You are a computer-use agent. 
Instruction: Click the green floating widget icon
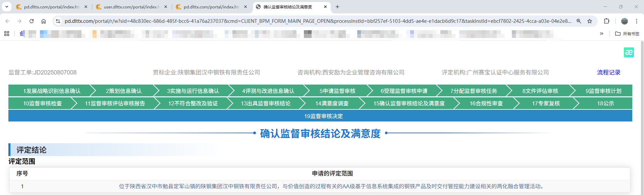[629, 52]
